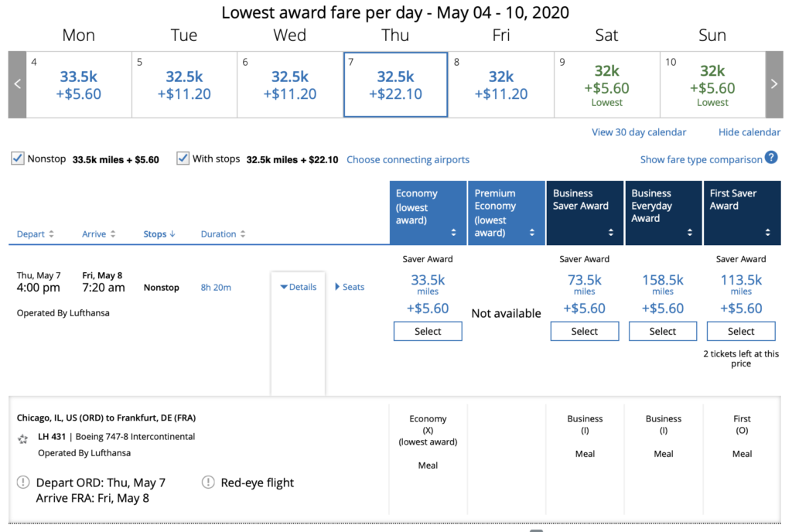
Task: Click the info icon next to Depart ORD
Action: point(22,482)
